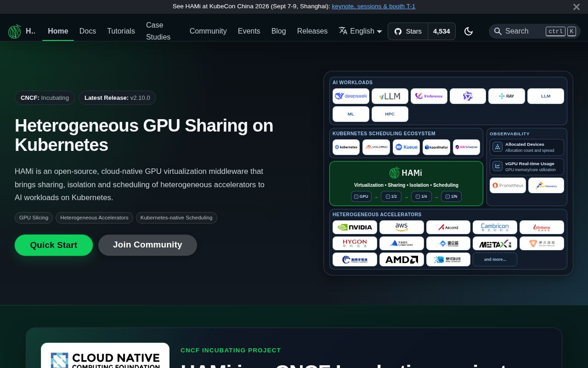Click the CNCF: Incubating badge

point(45,98)
